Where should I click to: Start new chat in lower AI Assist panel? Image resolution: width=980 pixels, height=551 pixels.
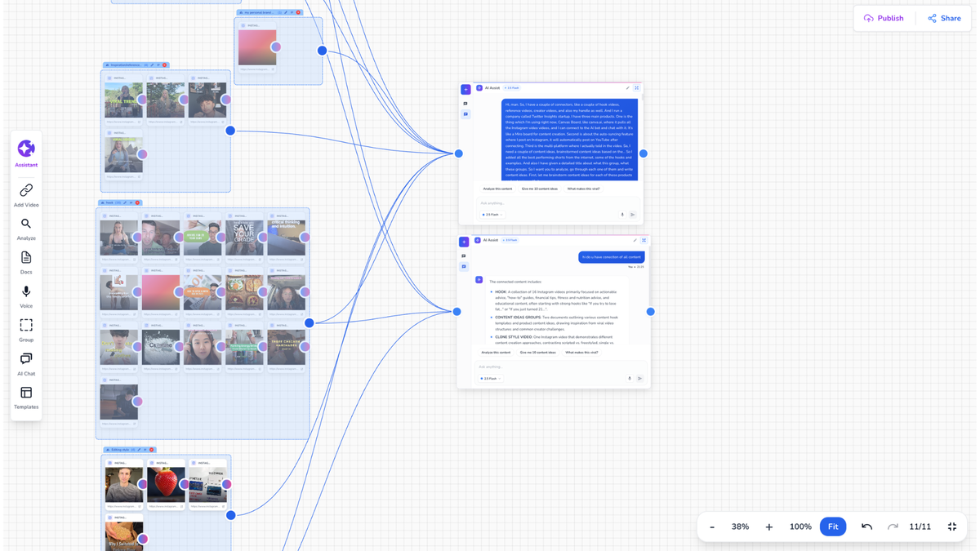[464, 242]
